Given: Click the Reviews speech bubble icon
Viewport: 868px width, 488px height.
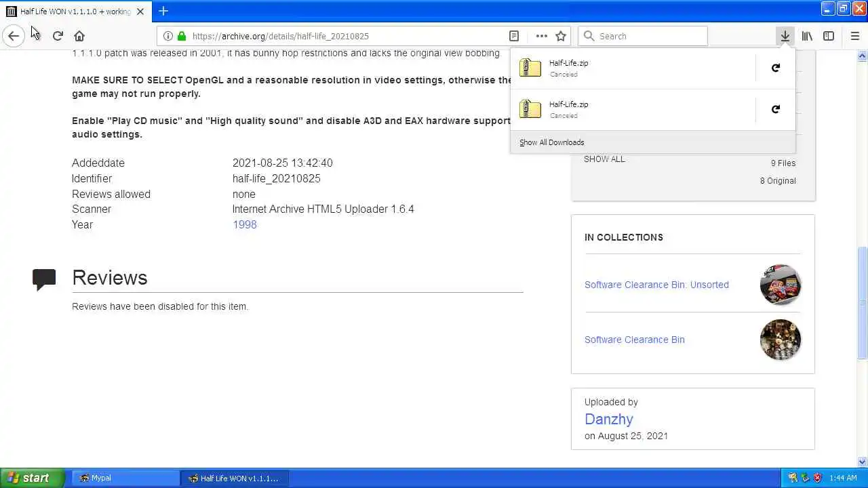Looking at the screenshot, I should point(44,279).
